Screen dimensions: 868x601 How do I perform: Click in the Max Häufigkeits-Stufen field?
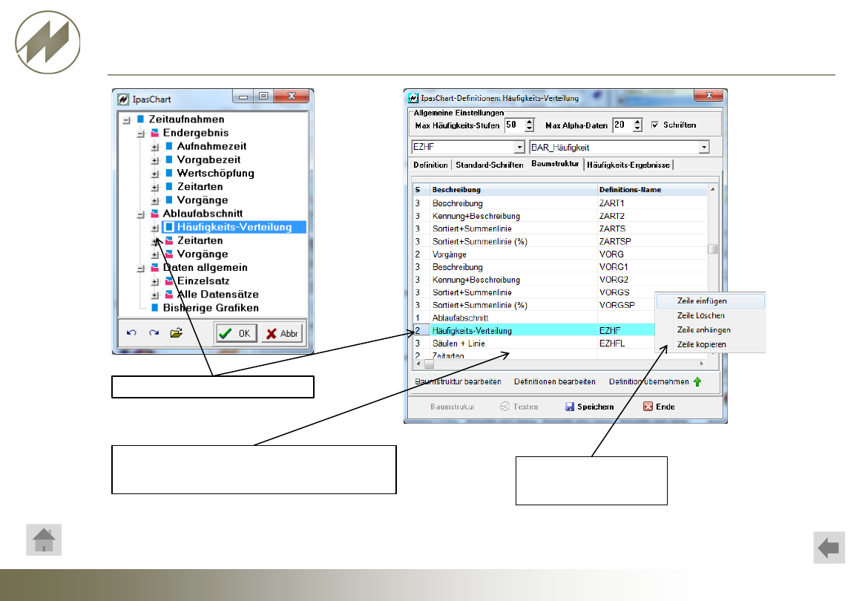click(514, 125)
